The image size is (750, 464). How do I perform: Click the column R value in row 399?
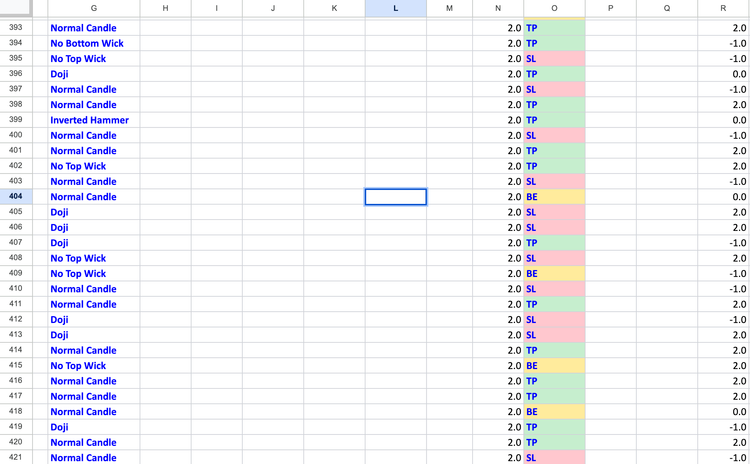(x=722, y=120)
